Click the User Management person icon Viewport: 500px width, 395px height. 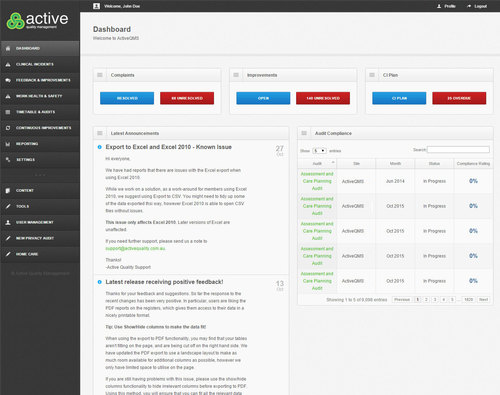[x=8, y=222]
